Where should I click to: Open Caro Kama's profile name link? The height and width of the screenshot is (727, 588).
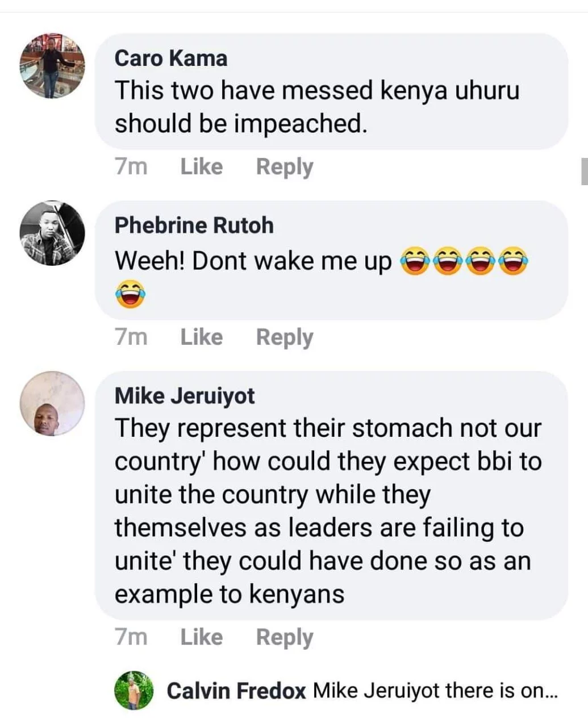coord(171,58)
